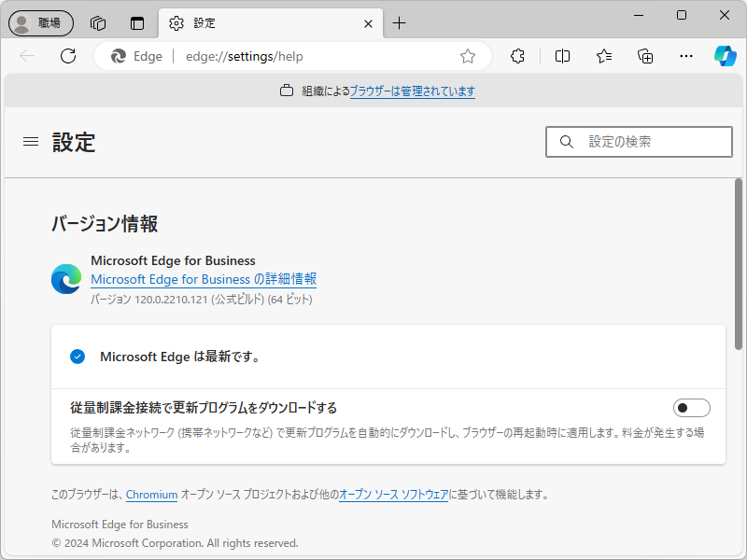
Task: Refresh the settings page
Action: click(67, 56)
